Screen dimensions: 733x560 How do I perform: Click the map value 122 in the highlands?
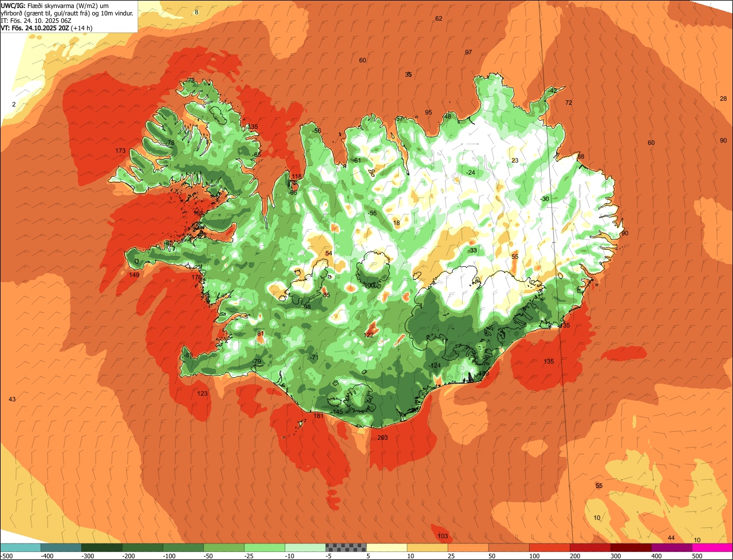click(369, 335)
